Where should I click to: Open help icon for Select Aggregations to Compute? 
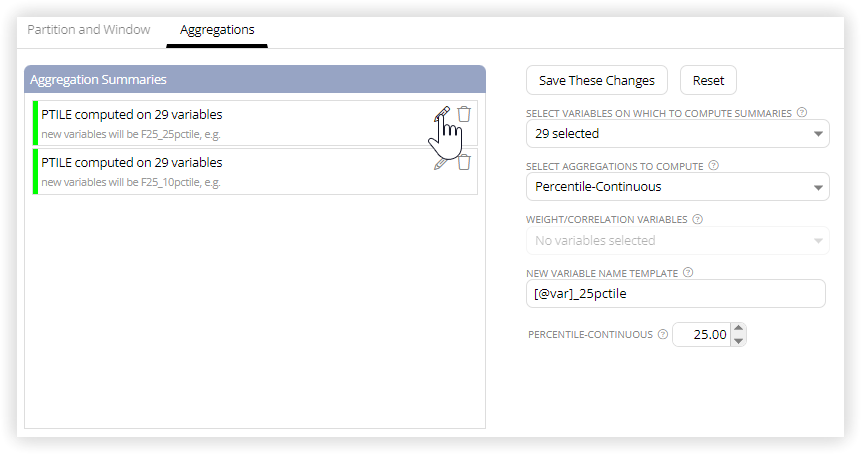(x=713, y=165)
